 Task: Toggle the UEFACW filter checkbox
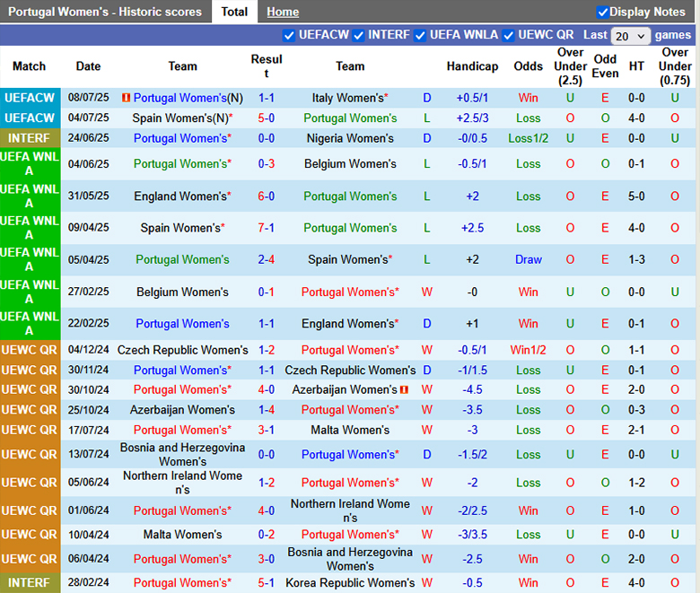coord(289,35)
